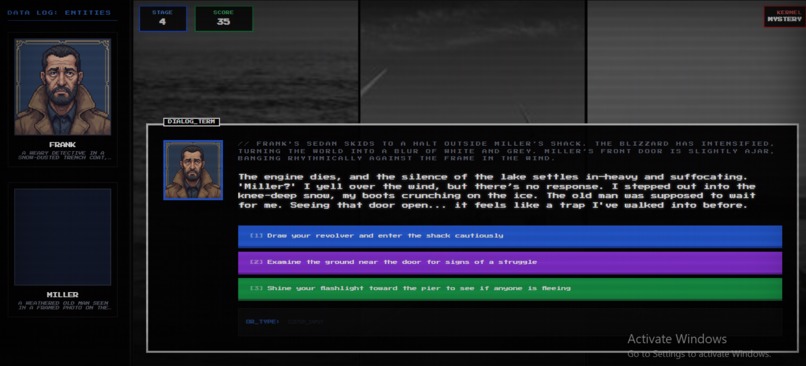Click the MILLER name label
This screenshot has width=806, height=366.
(x=63, y=295)
